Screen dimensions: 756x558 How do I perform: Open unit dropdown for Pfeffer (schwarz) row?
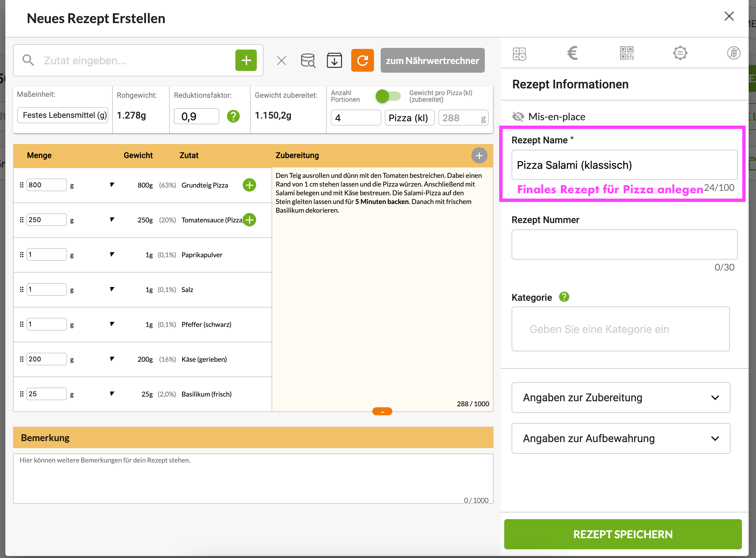112,324
